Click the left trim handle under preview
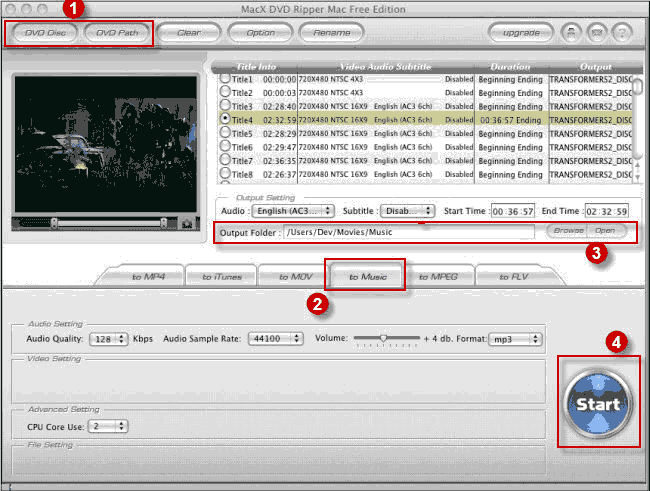The height and width of the screenshot is (491, 650). 54,224
